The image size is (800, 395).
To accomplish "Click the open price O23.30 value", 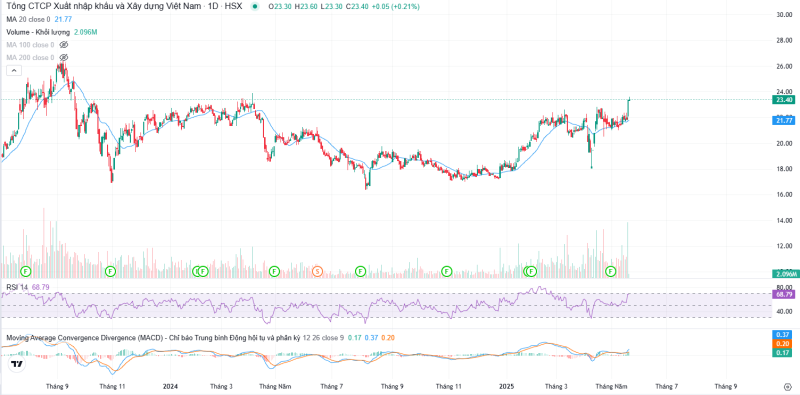I will 280,6.
